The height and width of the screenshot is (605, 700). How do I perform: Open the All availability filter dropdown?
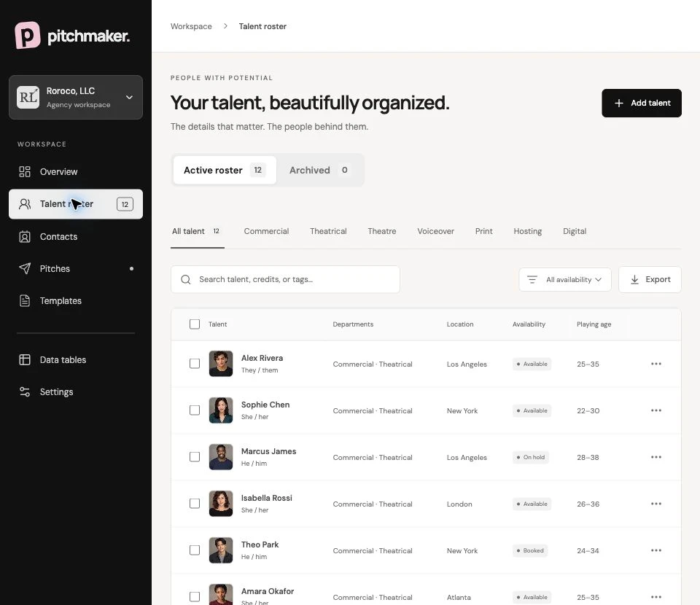564,279
